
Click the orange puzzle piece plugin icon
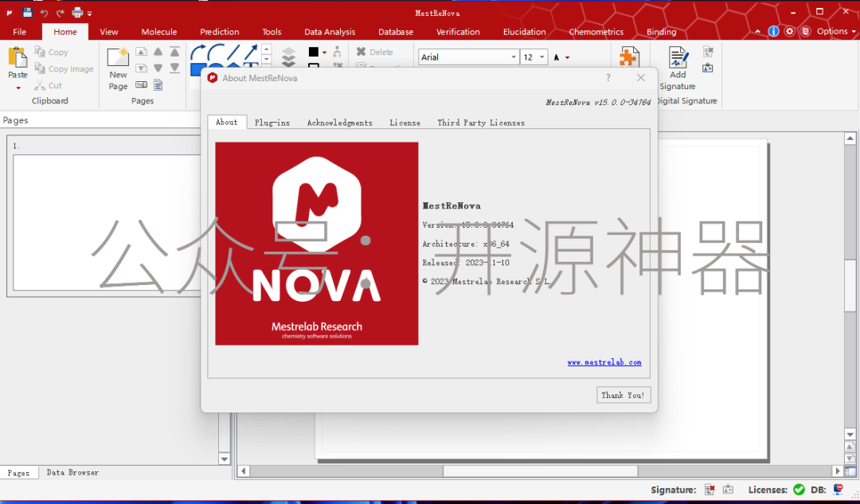click(628, 57)
